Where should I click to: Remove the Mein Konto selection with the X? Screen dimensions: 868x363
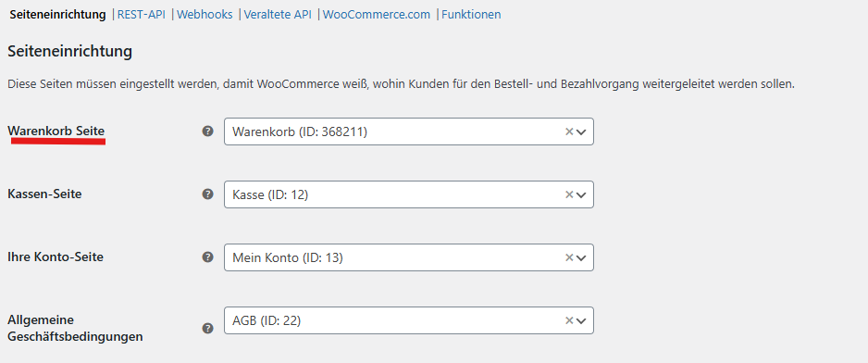coord(568,257)
